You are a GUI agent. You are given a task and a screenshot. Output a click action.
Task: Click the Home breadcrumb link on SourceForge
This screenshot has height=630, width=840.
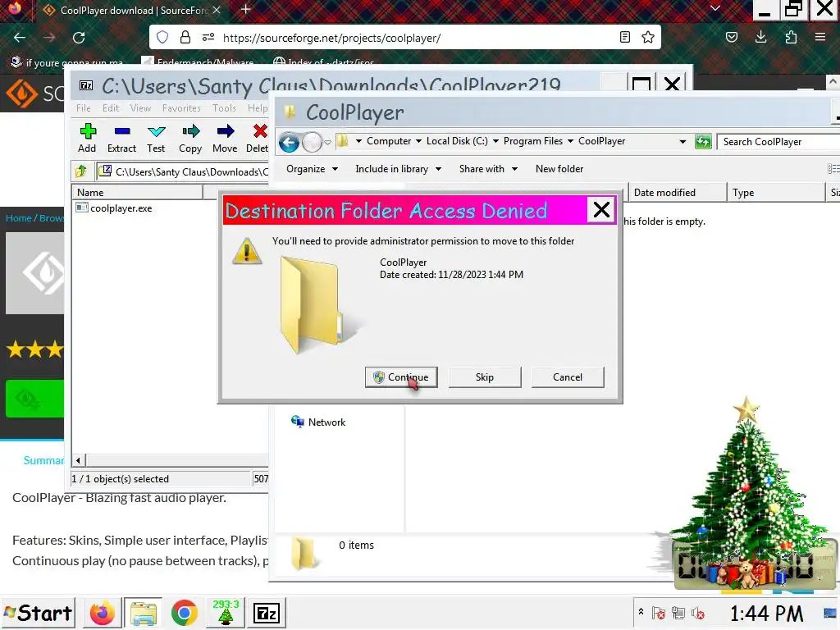18,218
